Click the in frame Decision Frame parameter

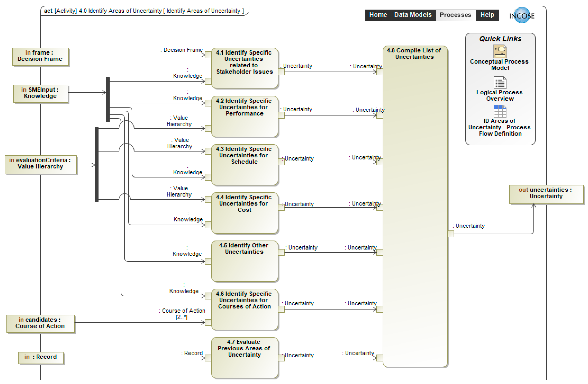(x=40, y=56)
